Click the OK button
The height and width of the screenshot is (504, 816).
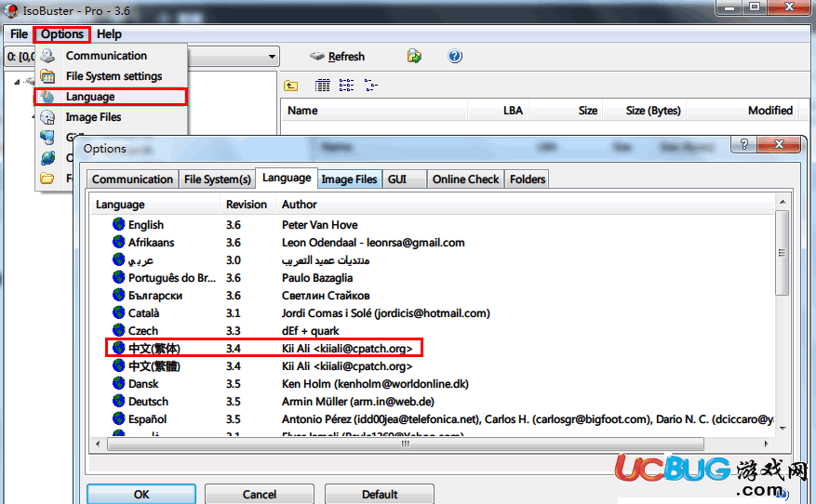point(141,494)
